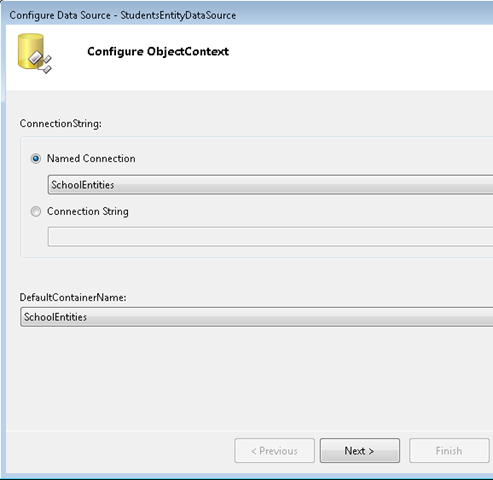Screen dimensions: 493x480
Task: Click the connector plug on database icon
Action: click(41, 62)
